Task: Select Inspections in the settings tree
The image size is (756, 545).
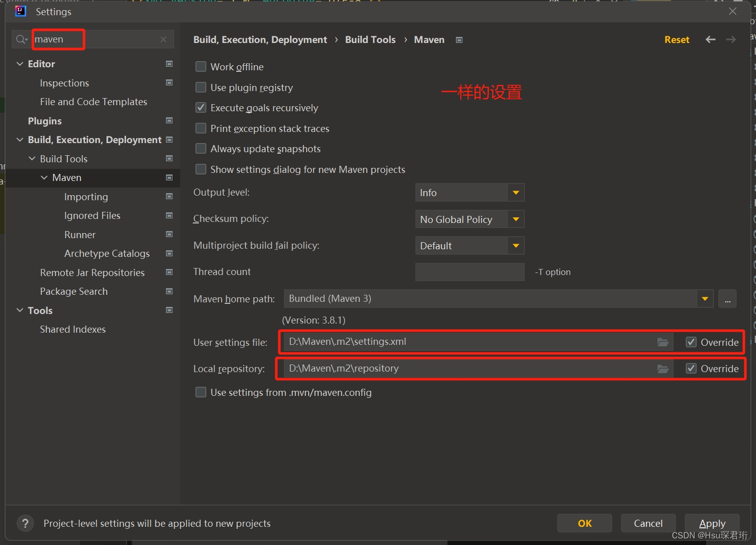Action: pos(64,83)
